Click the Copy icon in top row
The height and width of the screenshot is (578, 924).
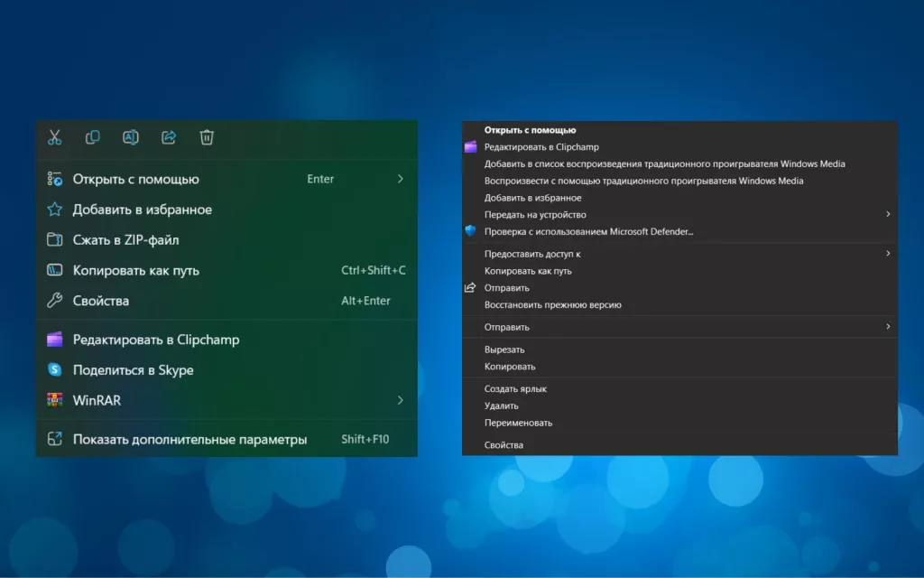click(92, 137)
